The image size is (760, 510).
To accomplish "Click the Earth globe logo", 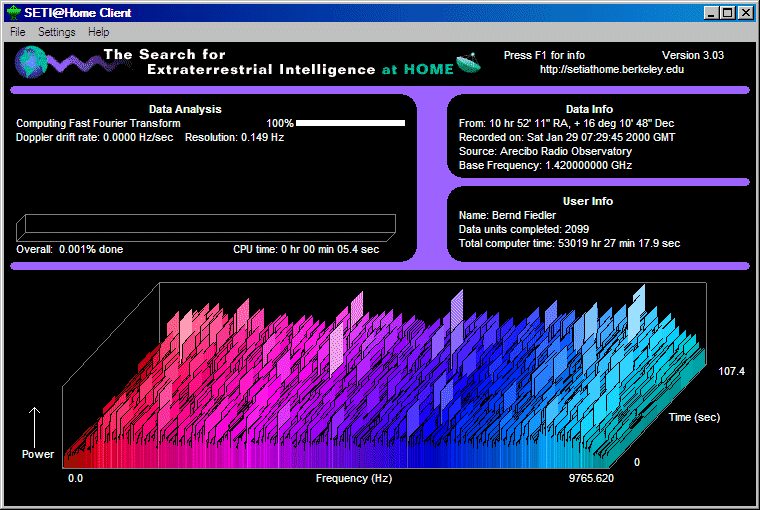I will pyautogui.click(x=31, y=62).
